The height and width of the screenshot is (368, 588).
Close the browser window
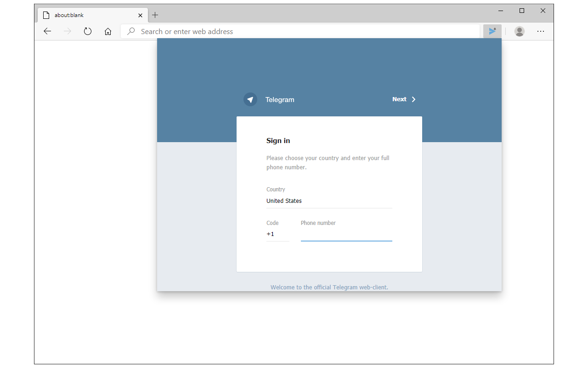(543, 11)
